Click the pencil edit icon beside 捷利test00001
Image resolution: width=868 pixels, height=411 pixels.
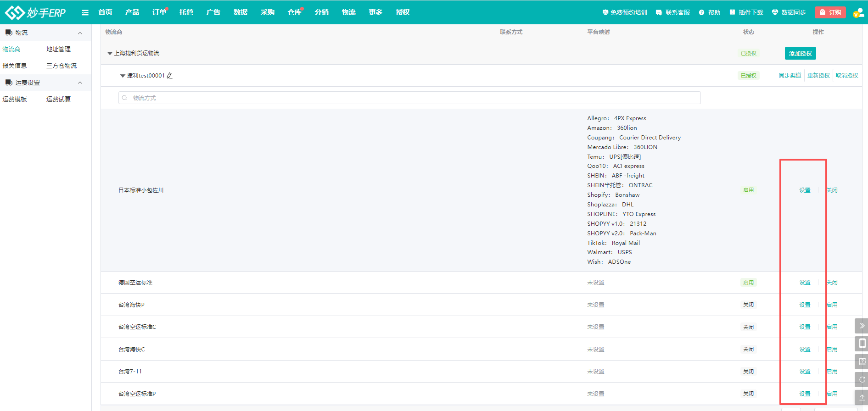click(170, 76)
